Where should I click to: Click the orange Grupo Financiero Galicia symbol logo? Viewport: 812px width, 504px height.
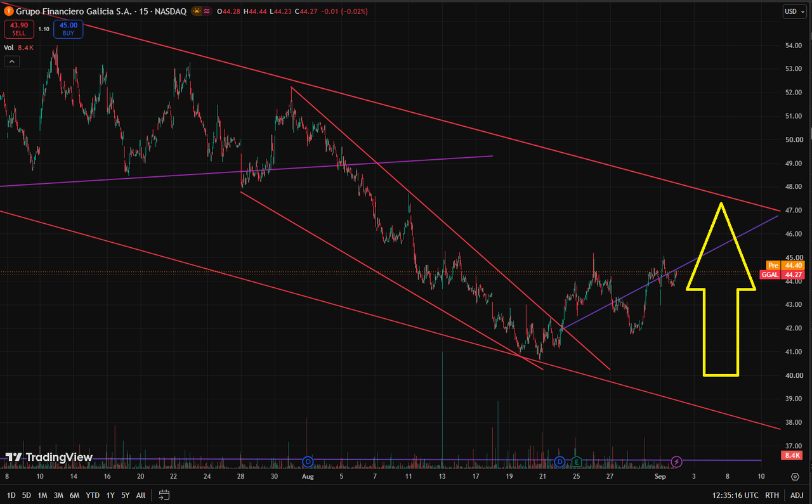point(9,11)
